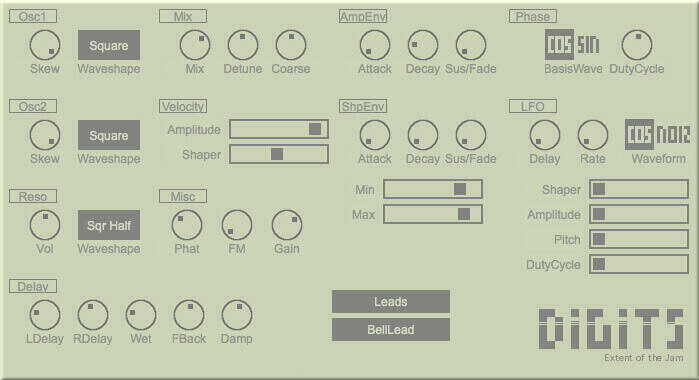699x380 pixels.
Task: Open the Osc2 Square waveshape selector
Action: coord(109,135)
